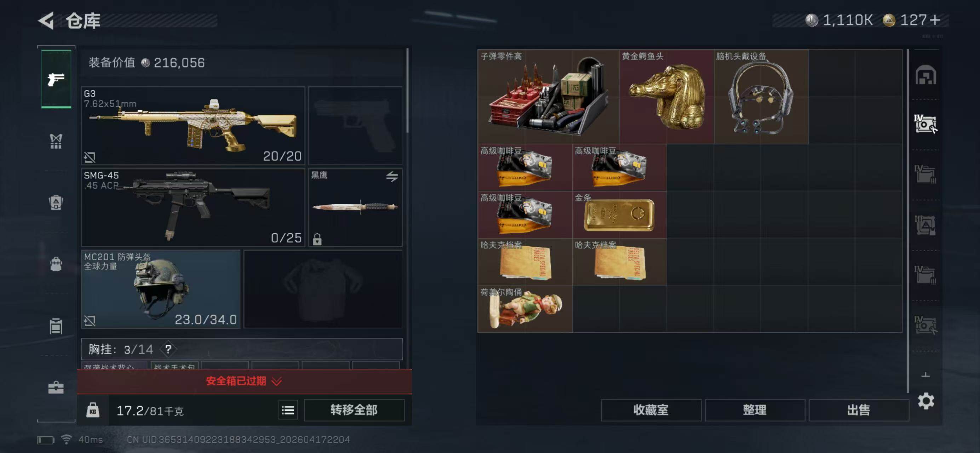This screenshot has height=453, width=980.
Task: Click the weight lock KG icon
Action: [x=93, y=410]
